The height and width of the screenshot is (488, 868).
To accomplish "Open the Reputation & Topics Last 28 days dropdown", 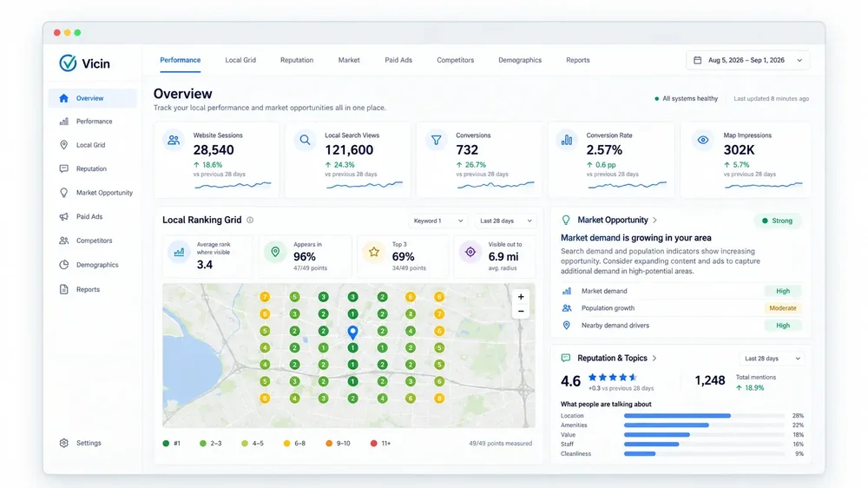I will coord(772,359).
